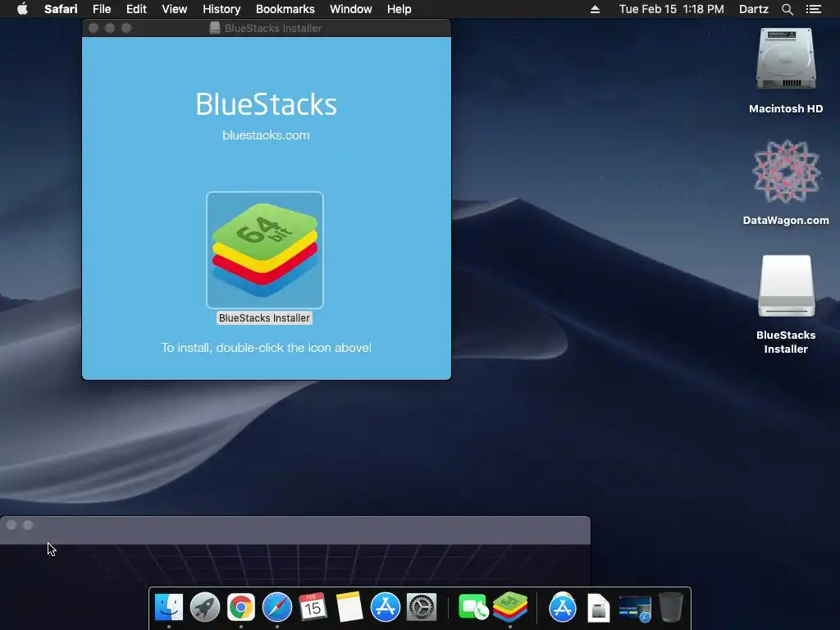
Task: Open the Safari window thumbnail in Dock
Action: point(635,609)
